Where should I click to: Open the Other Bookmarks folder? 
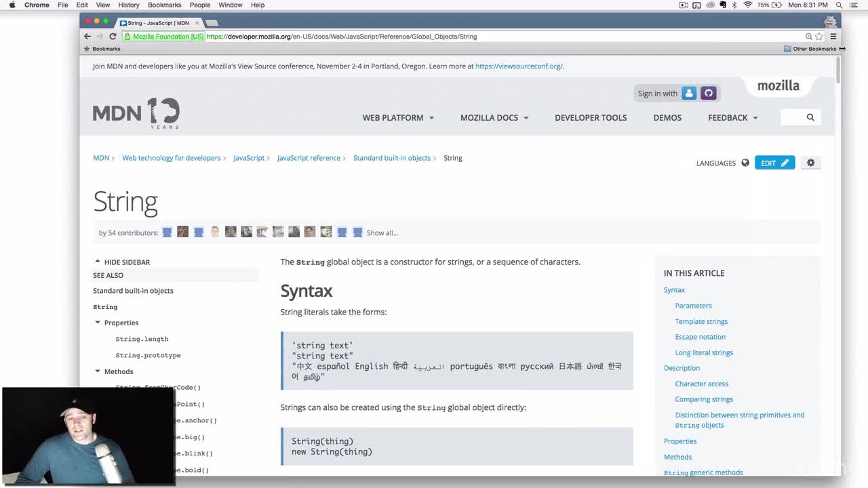point(810,49)
